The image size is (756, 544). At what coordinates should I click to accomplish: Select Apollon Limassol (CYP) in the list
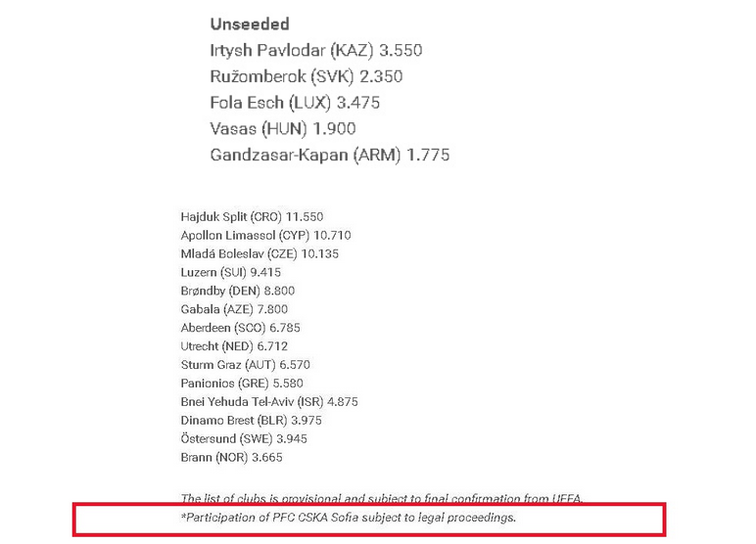(x=265, y=236)
